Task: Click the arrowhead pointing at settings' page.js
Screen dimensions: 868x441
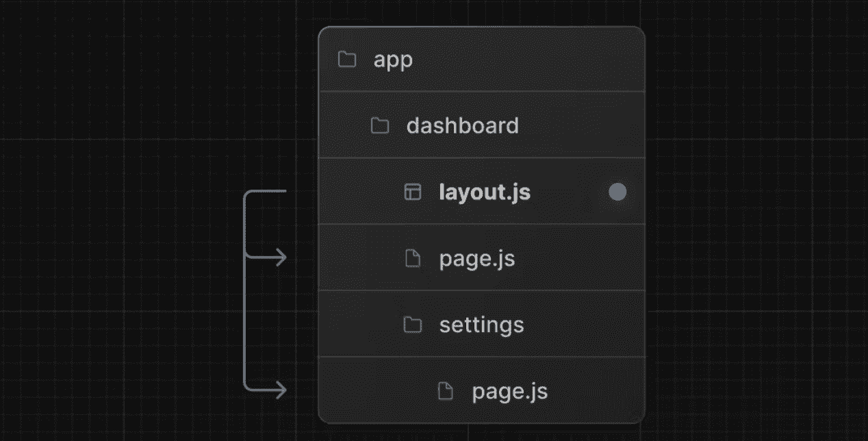Action: (x=281, y=390)
